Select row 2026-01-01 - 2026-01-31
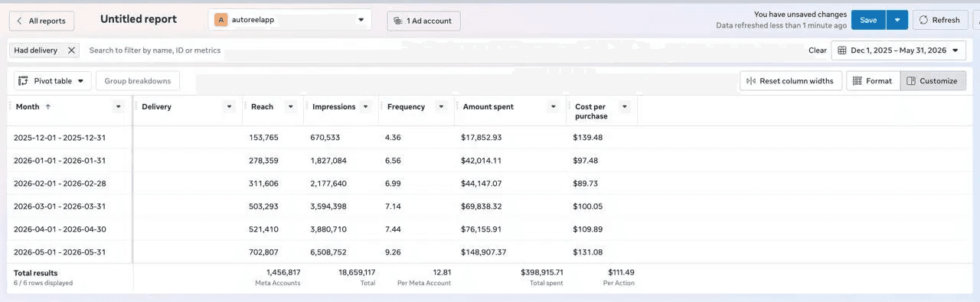The width and height of the screenshot is (980, 302). click(x=60, y=161)
